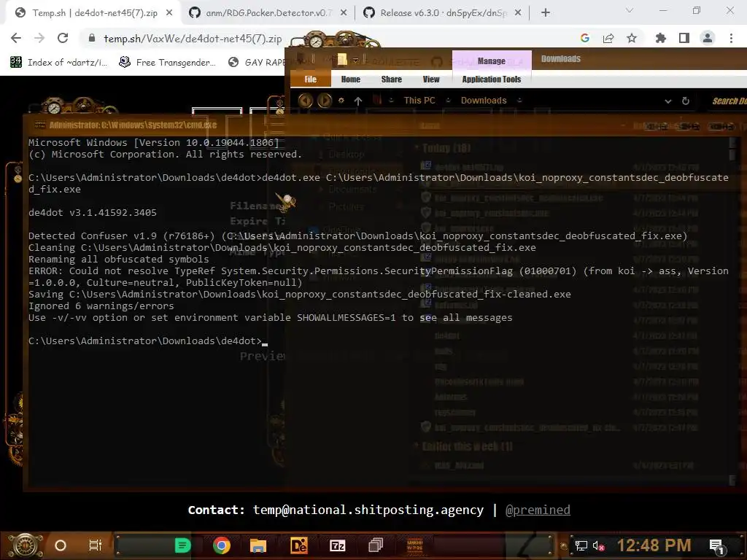Select 'Downloads' breadcrumb in Explorer
This screenshot has height=560, width=747.
[x=484, y=101]
